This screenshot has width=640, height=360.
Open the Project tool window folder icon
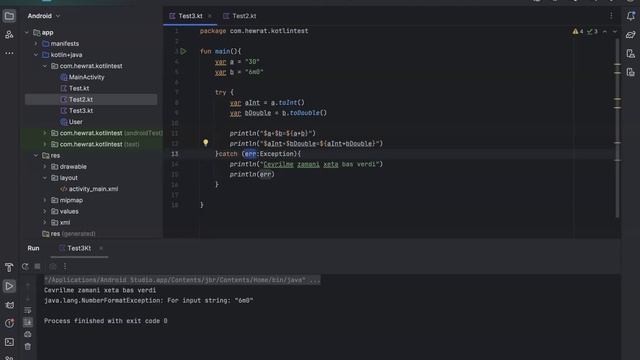(9, 16)
